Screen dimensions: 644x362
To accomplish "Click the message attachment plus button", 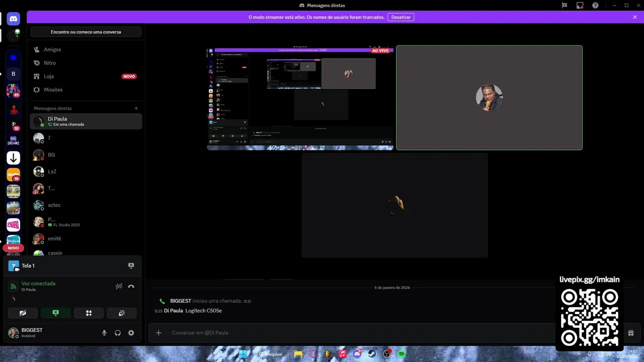I will (x=158, y=333).
